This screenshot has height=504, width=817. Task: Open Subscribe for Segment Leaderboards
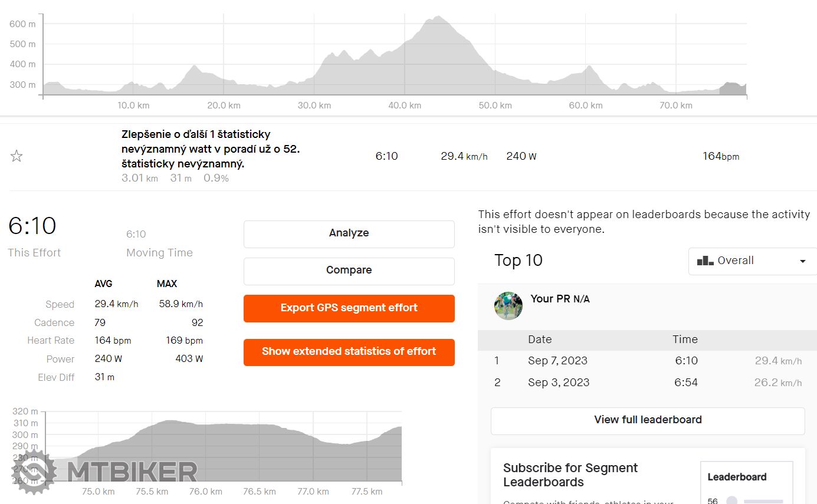point(570,475)
